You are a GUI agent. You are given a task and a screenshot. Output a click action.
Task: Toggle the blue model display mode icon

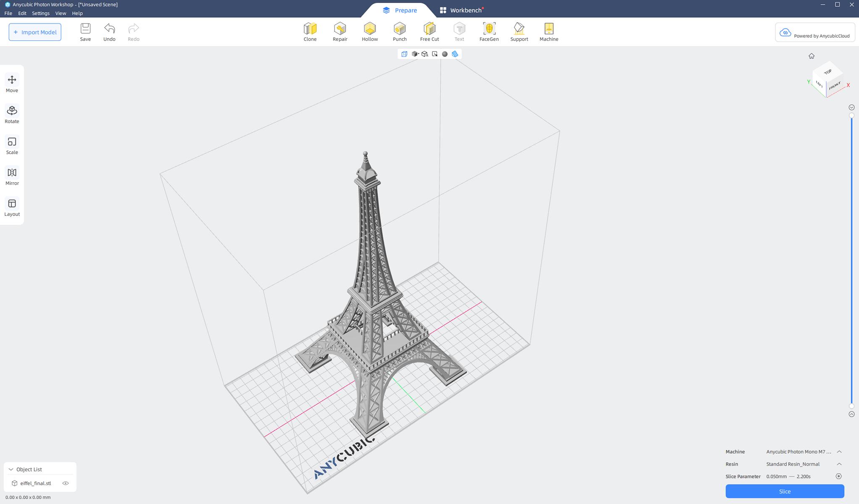[x=455, y=54]
